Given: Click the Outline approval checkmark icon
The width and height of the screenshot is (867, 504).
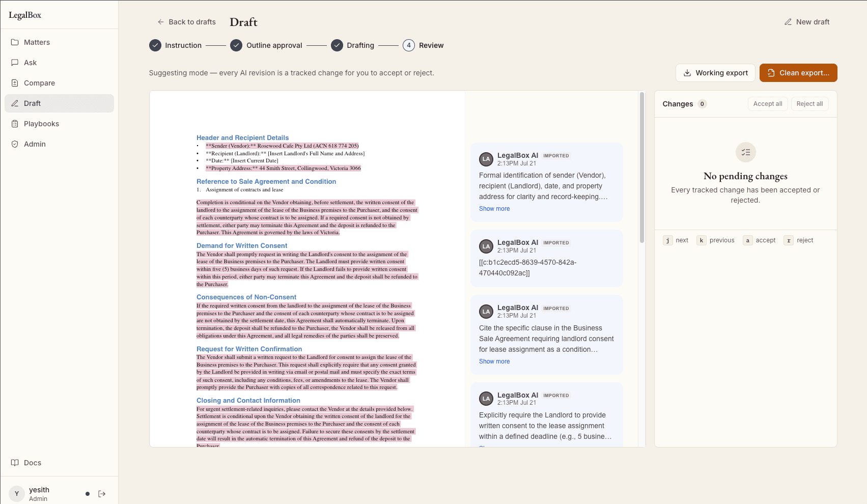Looking at the screenshot, I should coord(236,45).
